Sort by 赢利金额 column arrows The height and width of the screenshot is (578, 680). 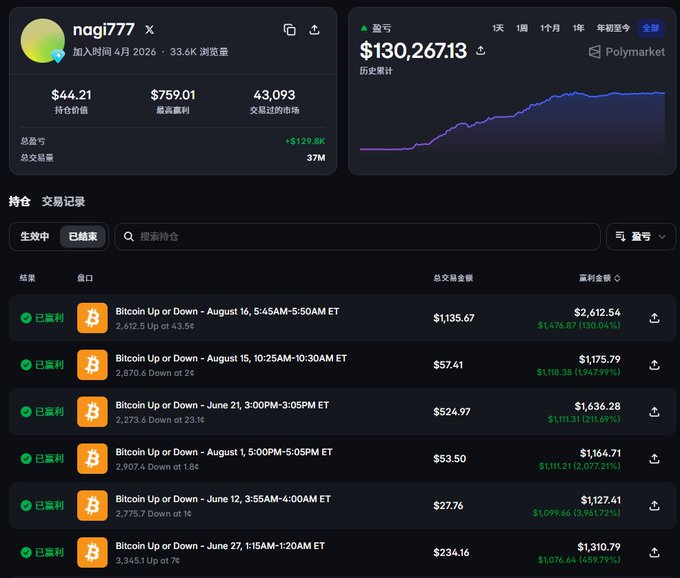(617, 278)
